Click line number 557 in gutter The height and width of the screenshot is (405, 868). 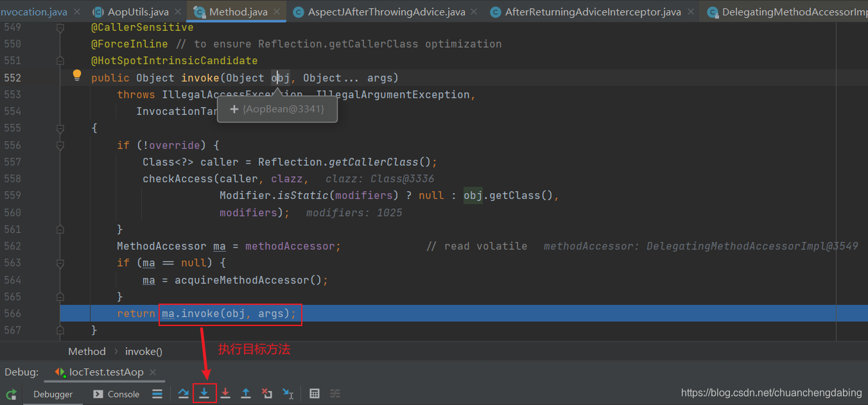[x=13, y=162]
